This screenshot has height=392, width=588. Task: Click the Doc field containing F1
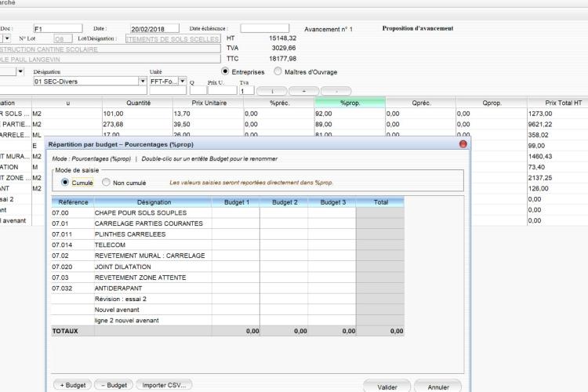(58, 28)
